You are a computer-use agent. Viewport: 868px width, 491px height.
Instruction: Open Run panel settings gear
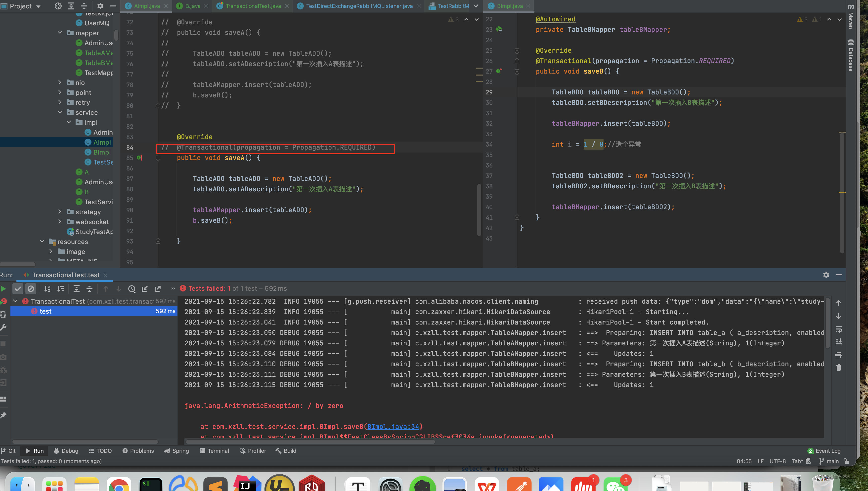(826, 275)
